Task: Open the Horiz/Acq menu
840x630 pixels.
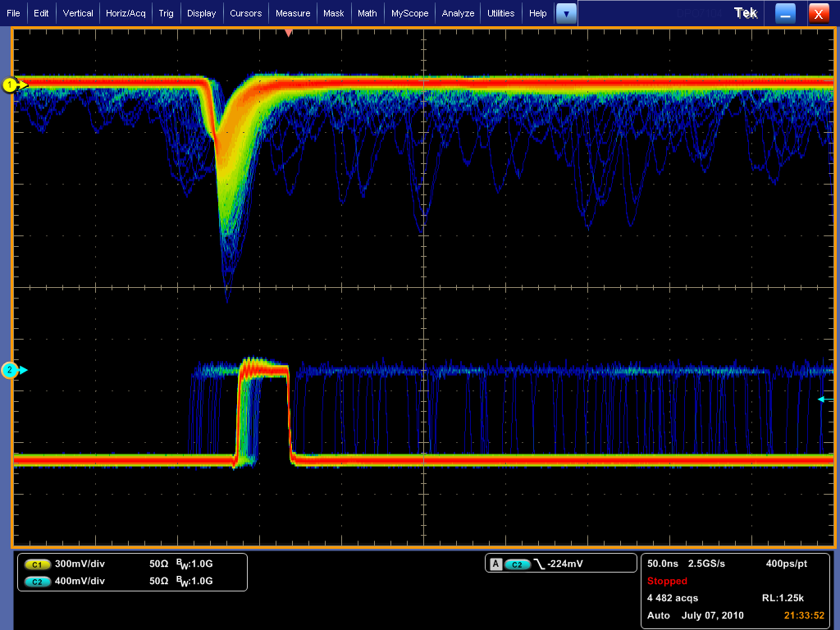Action: coord(126,13)
